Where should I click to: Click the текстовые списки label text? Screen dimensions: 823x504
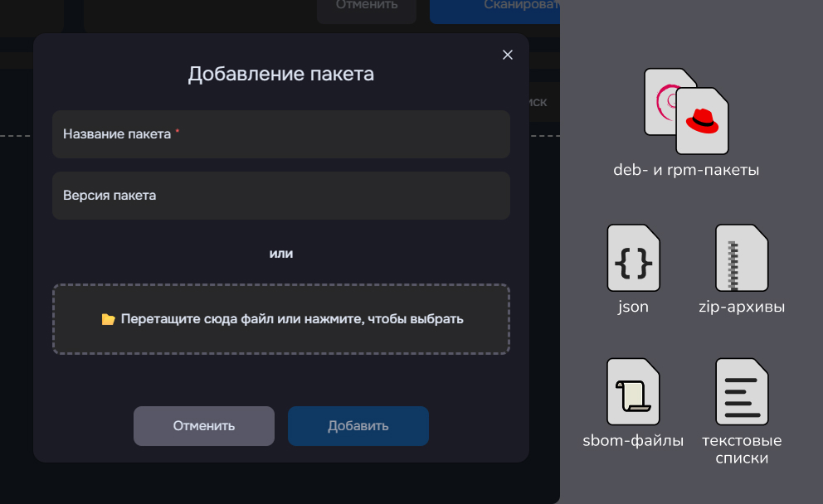(741, 448)
